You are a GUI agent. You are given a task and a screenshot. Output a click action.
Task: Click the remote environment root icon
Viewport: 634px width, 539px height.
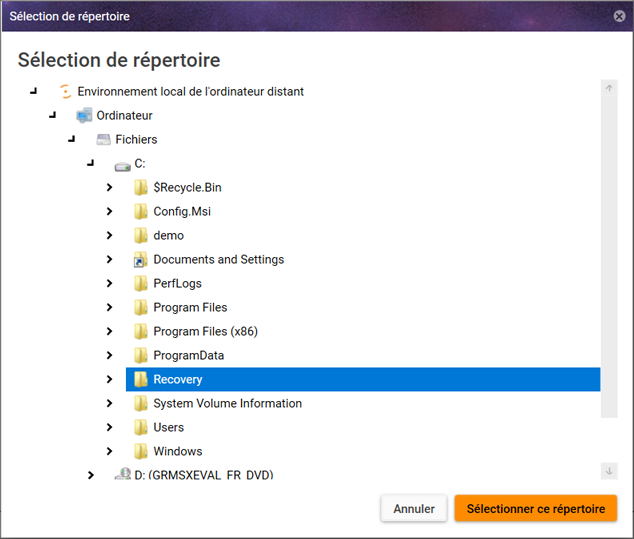tap(65, 91)
